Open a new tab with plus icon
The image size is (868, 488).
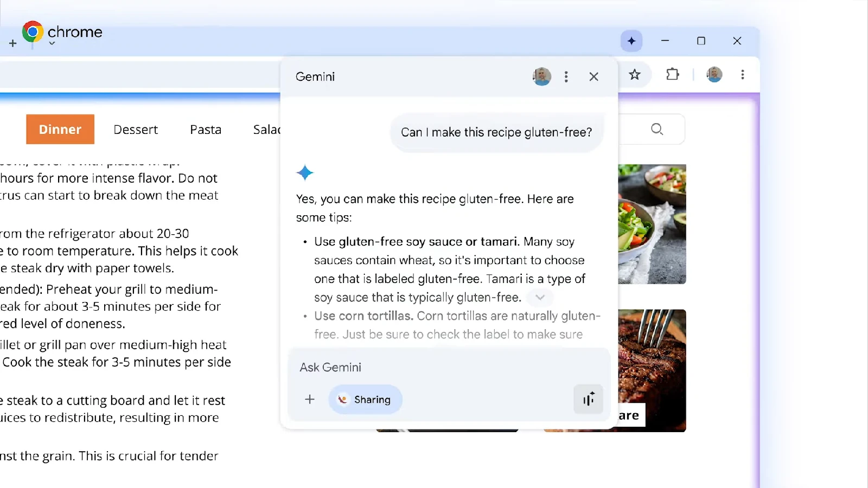pyautogui.click(x=13, y=43)
